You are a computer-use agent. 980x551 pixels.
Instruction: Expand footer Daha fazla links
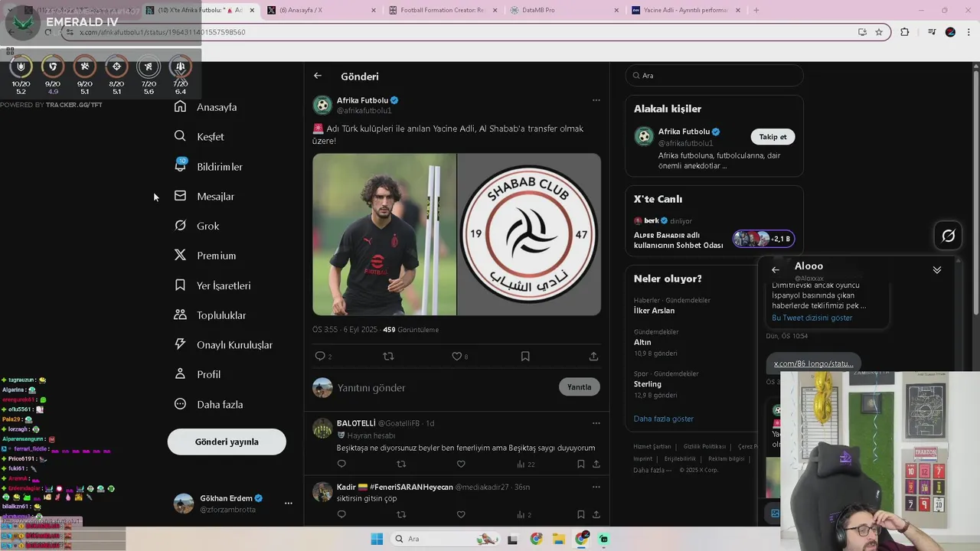coord(652,470)
